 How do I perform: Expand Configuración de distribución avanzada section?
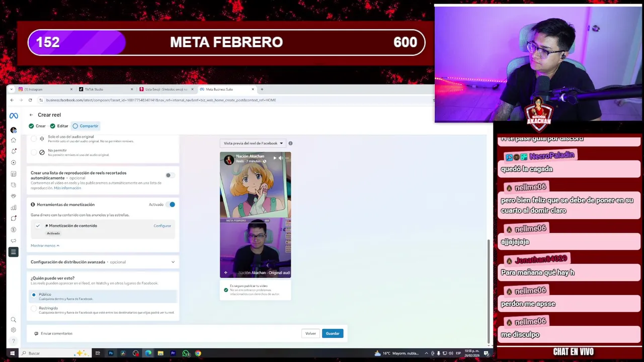[103, 262]
